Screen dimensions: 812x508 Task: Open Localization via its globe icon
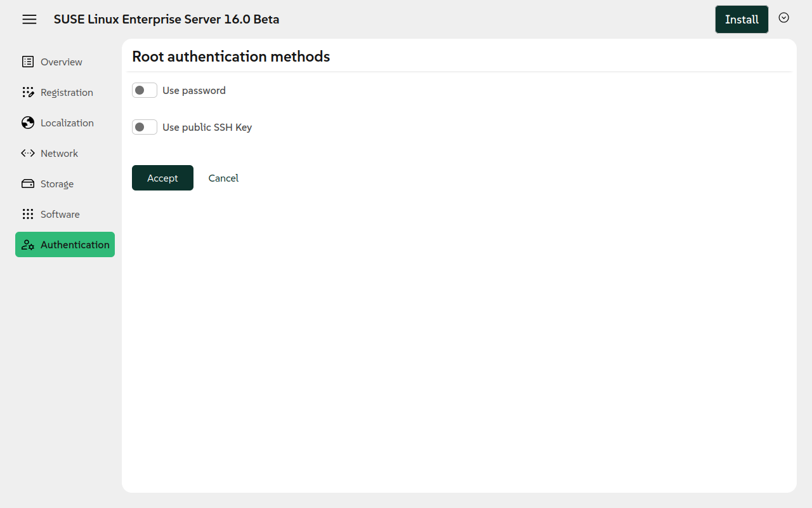pyautogui.click(x=28, y=123)
